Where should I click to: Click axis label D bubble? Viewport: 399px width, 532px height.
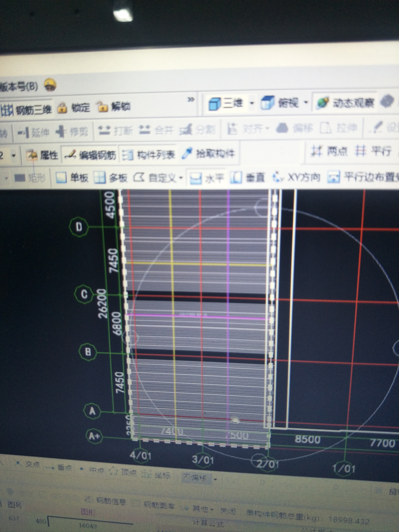point(79,227)
